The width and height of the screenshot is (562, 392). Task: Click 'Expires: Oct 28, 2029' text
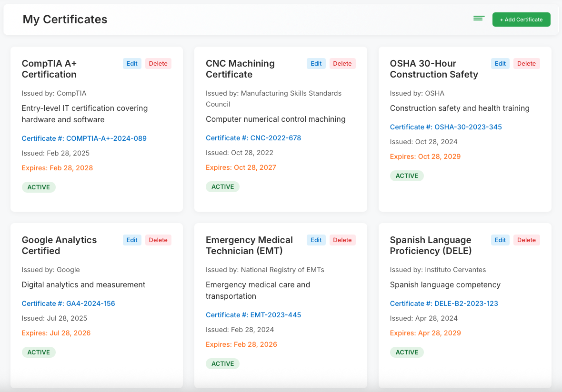(x=425, y=157)
